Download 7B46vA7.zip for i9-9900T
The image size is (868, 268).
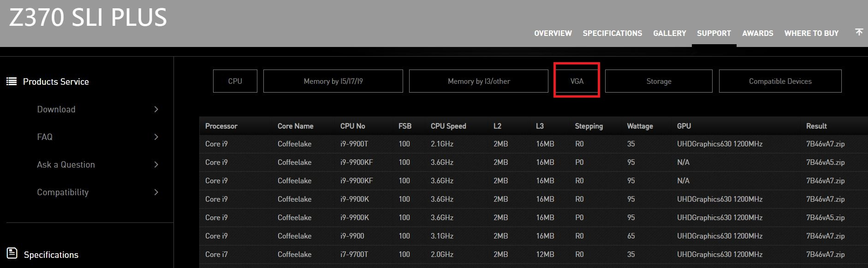click(x=825, y=144)
